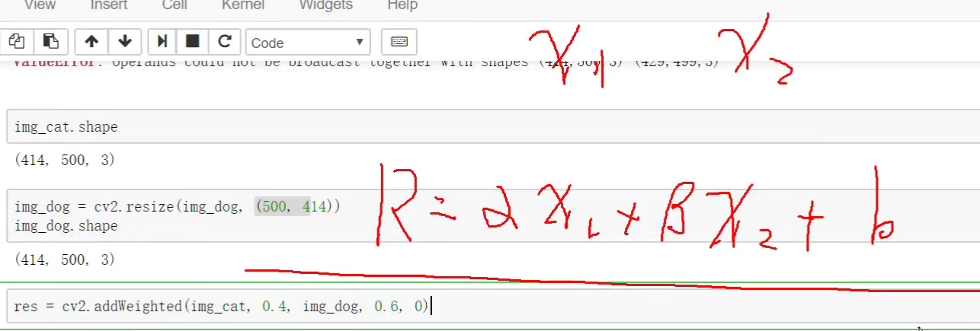Open the Help menu

(x=402, y=5)
